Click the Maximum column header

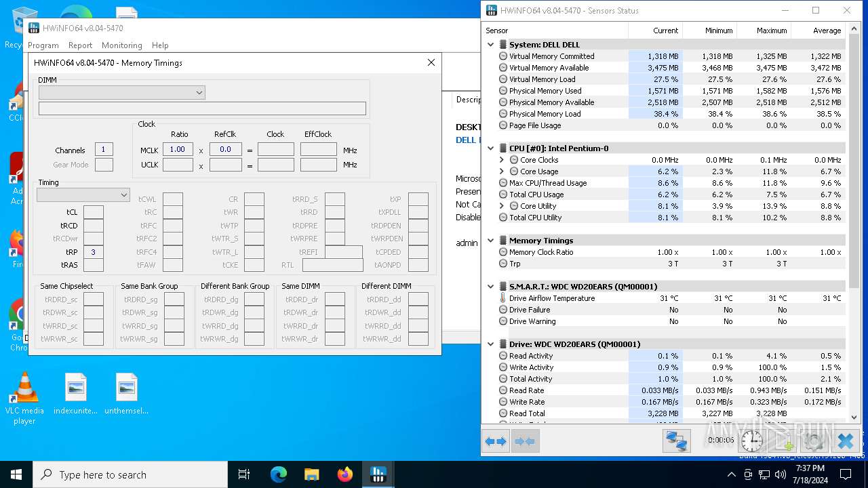[x=764, y=30]
